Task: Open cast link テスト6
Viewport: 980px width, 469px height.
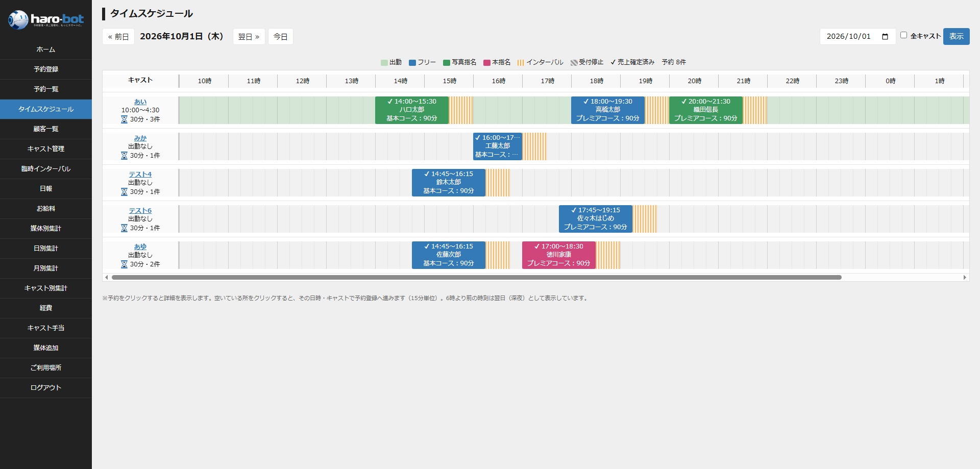Action: [140, 211]
